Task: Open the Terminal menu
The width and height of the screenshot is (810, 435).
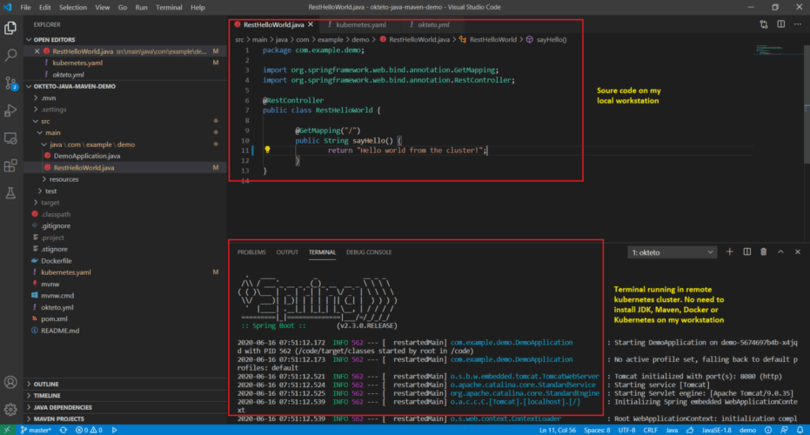Action: (x=169, y=7)
